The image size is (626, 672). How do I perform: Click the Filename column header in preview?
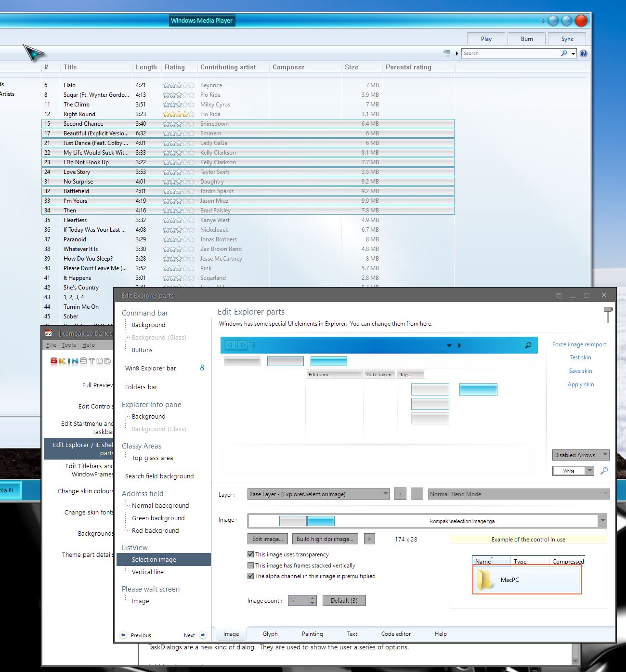(334, 374)
